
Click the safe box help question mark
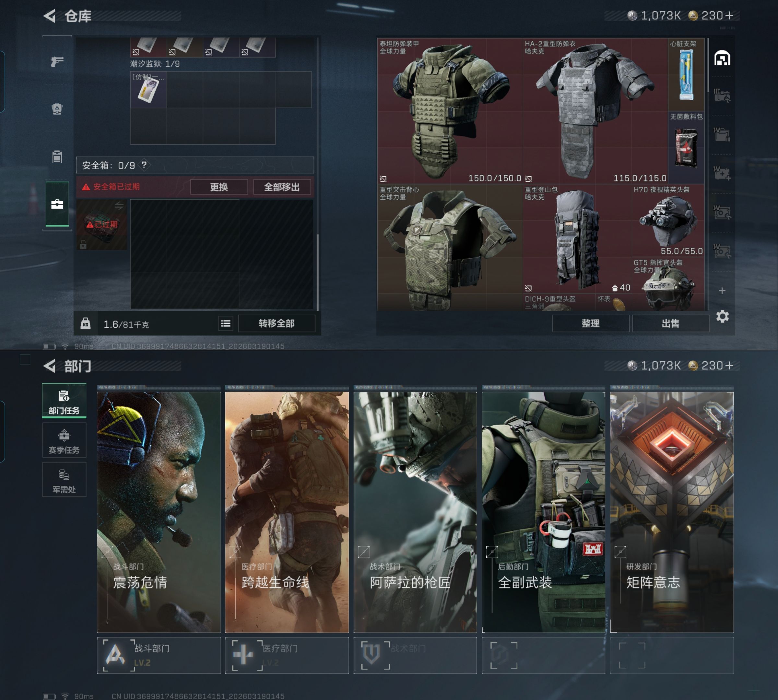click(x=144, y=165)
